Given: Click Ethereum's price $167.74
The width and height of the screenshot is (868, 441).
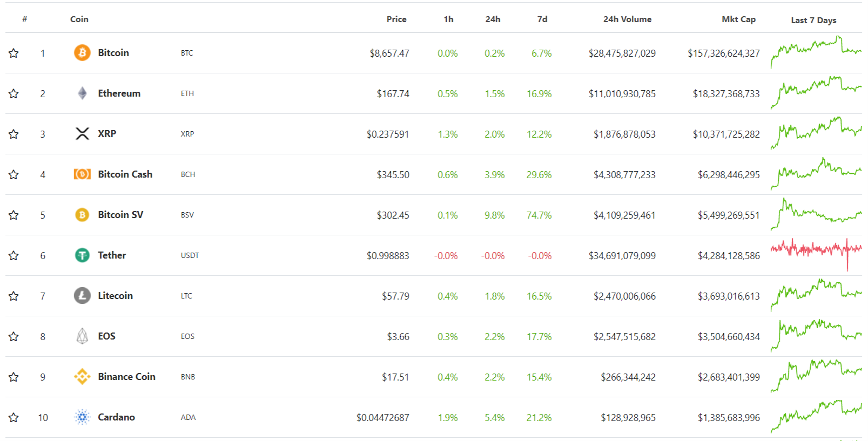Looking at the screenshot, I should tap(393, 94).
